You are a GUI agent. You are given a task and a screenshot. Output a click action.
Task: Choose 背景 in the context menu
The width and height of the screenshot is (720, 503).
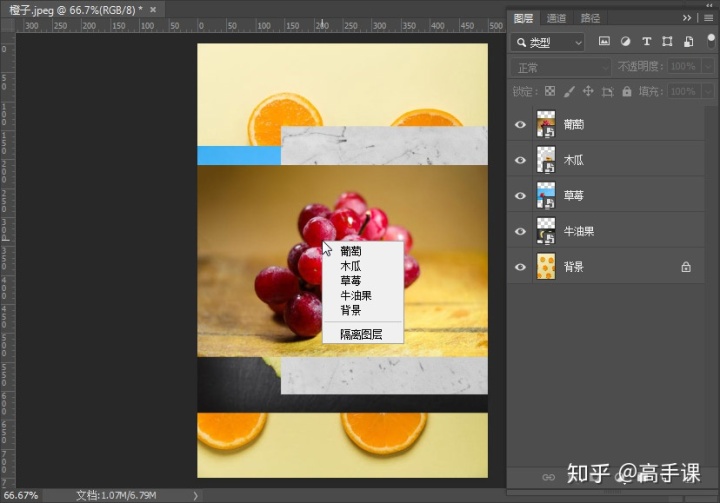click(350, 310)
